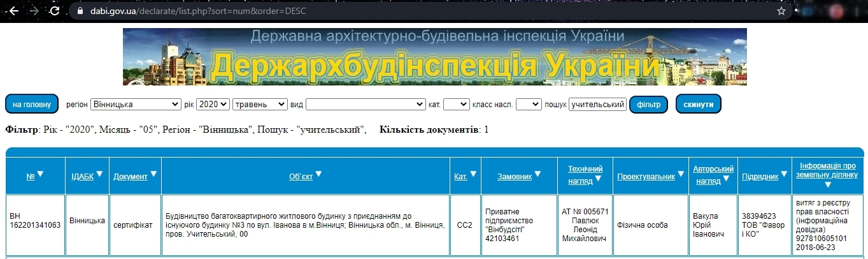Click the Фільтр summary text line
The width and height of the screenshot is (868, 259).
coord(186,129)
